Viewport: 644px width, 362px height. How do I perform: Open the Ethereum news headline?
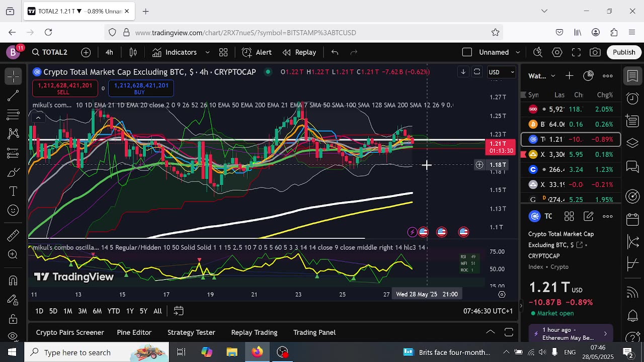coord(570,334)
